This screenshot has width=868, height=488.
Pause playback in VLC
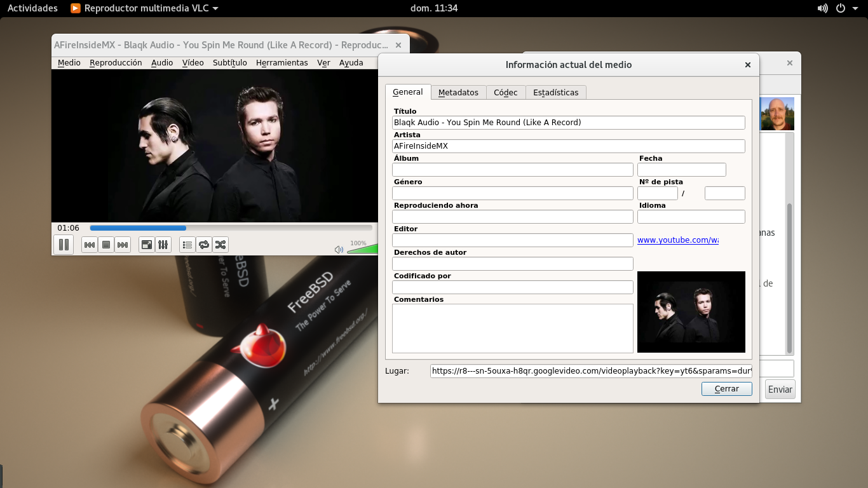[64, 244]
